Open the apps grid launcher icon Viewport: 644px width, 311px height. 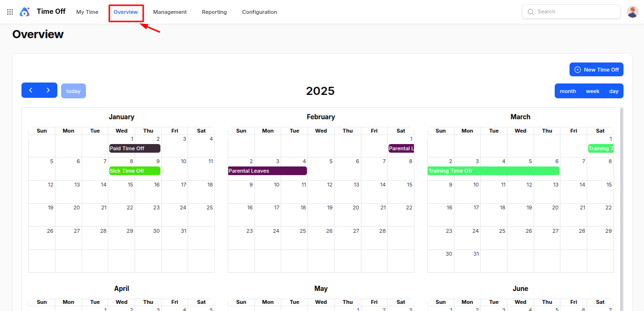click(x=10, y=12)
